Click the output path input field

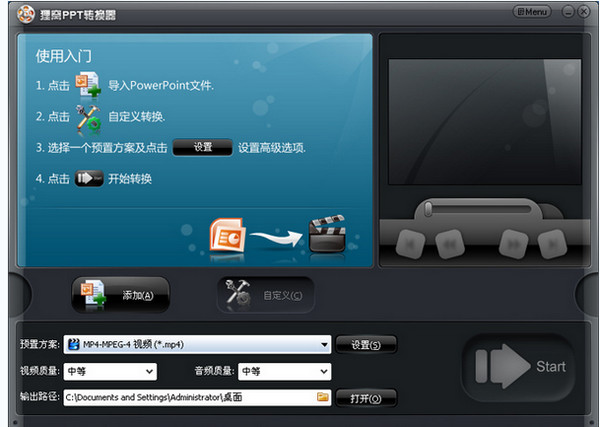pyautogui.click(x=197, y=397)
